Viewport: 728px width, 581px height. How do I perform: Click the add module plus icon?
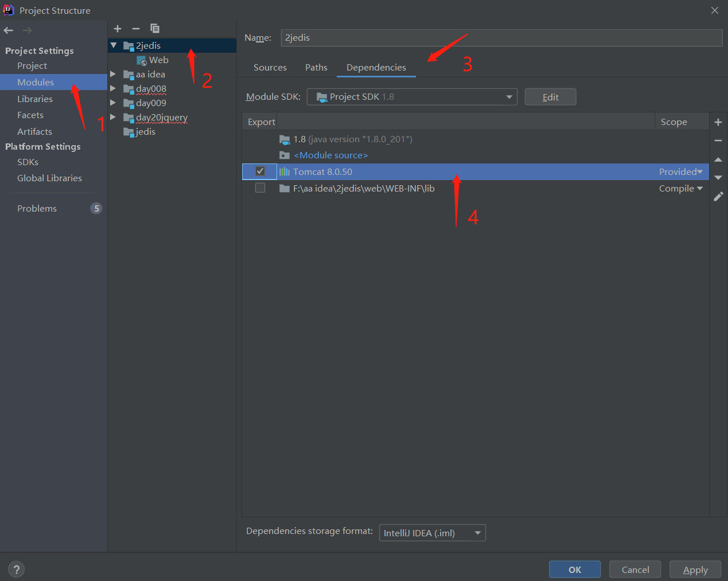[x=118, y=29]
